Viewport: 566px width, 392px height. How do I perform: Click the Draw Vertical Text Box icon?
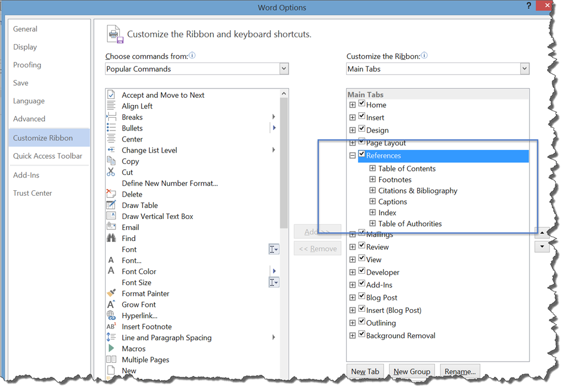[x=111, y=216]
